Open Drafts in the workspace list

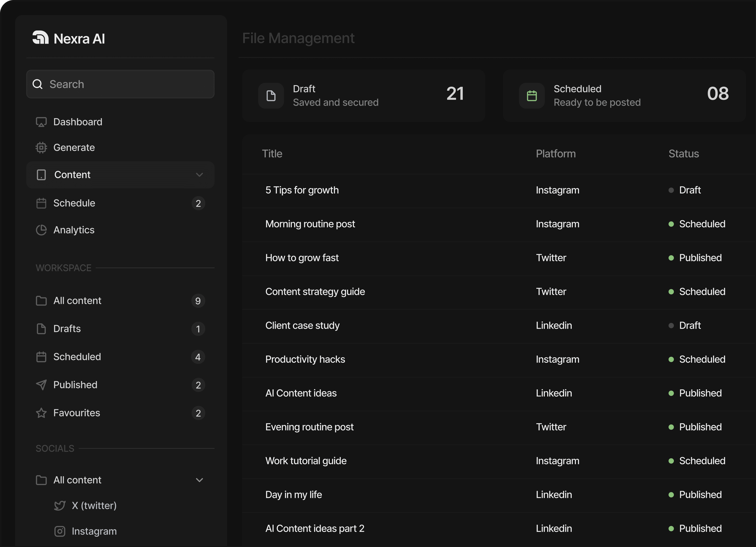point(67,329)
